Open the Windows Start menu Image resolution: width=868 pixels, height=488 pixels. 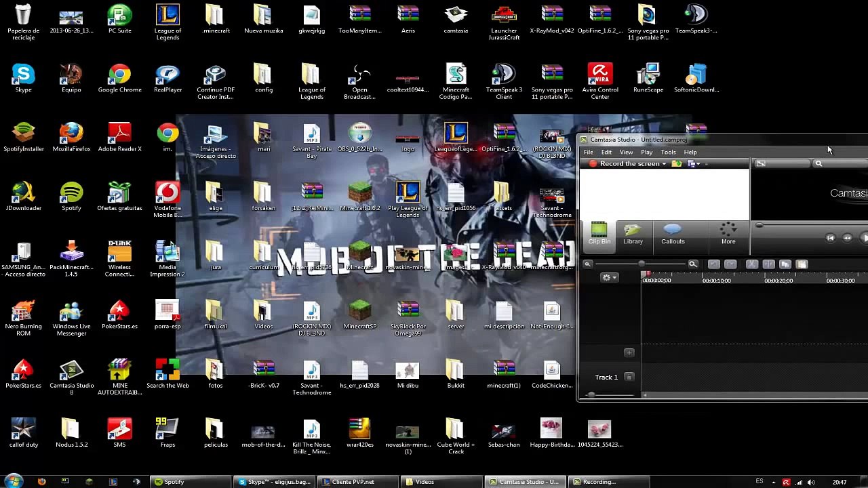tap(14, 481)
